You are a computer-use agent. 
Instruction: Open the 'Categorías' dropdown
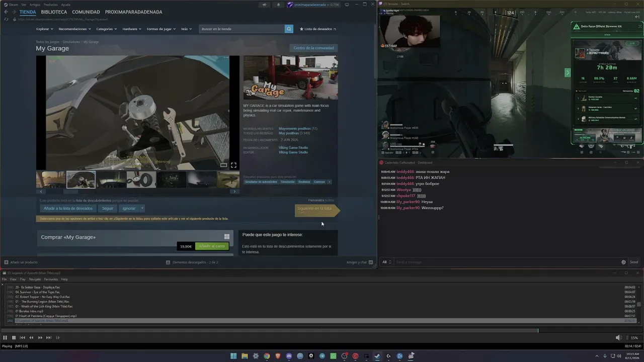pos(106,29)
